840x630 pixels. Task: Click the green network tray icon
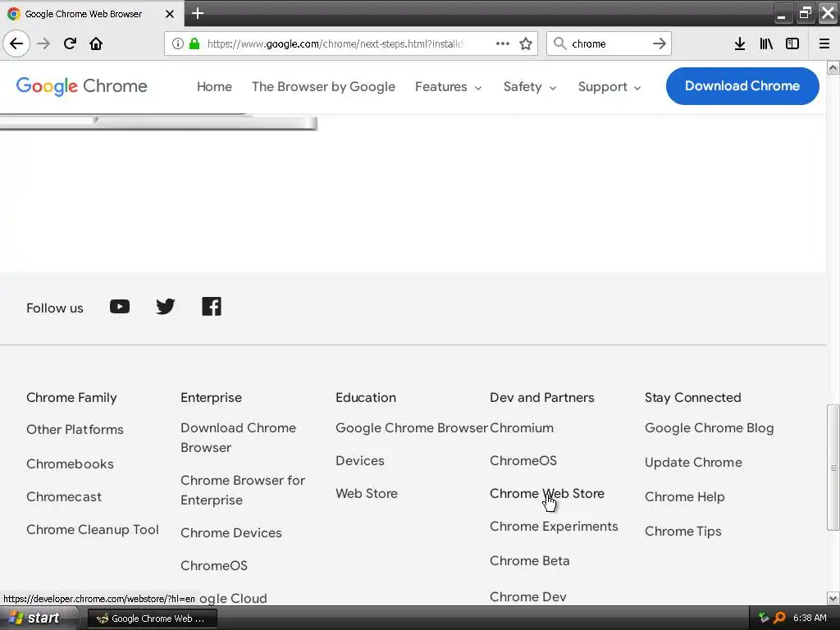click(x=764, y=618)
